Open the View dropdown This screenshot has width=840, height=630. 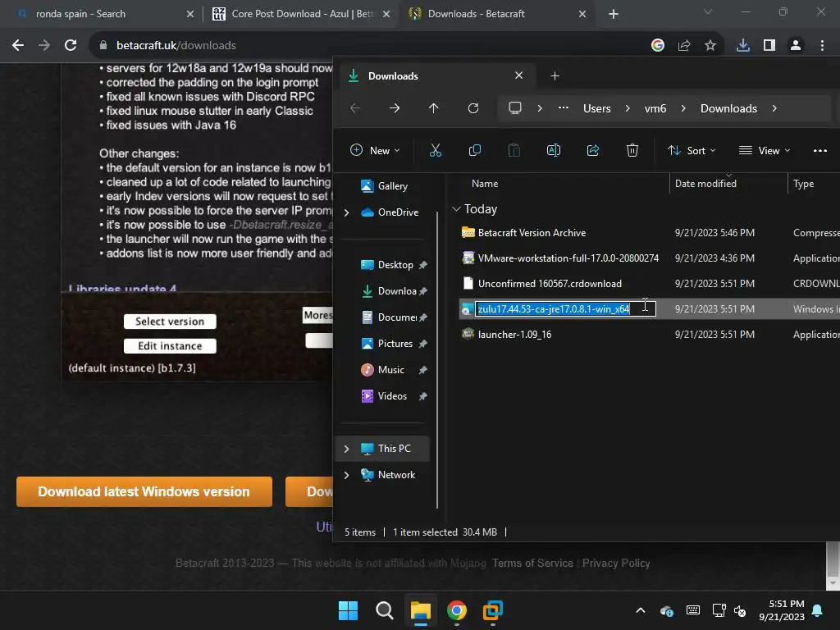(765, 151)
